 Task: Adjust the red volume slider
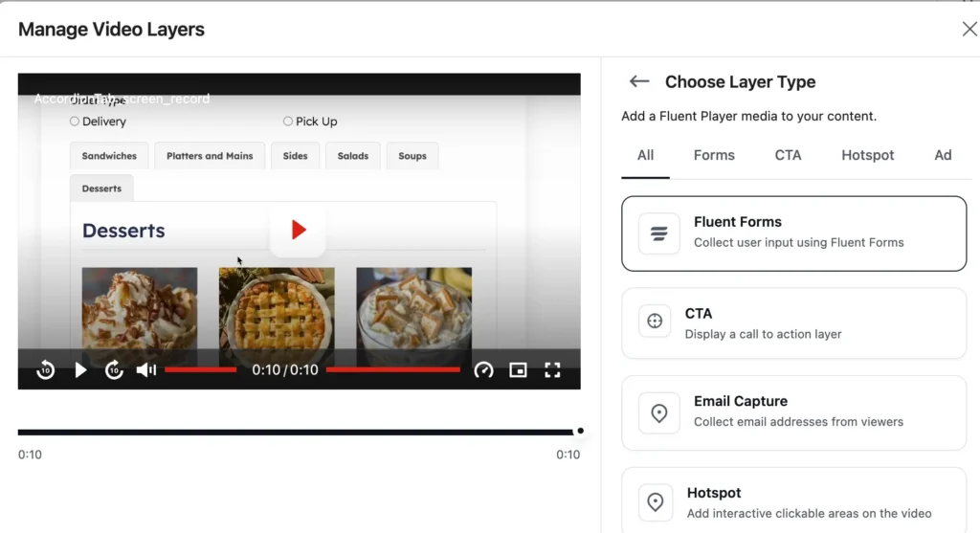click(201, 370)
